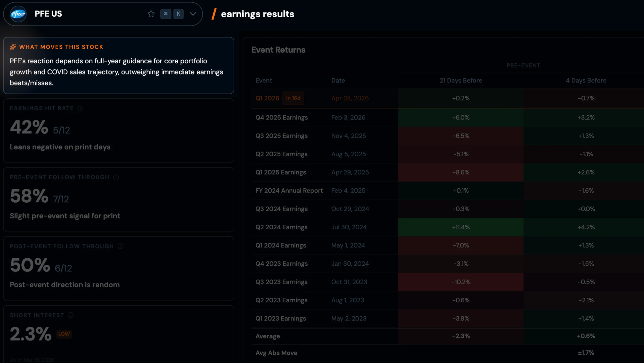Click the command key shortcut icon
This screenshot has height=363, width=644.
tap(166, 14)
